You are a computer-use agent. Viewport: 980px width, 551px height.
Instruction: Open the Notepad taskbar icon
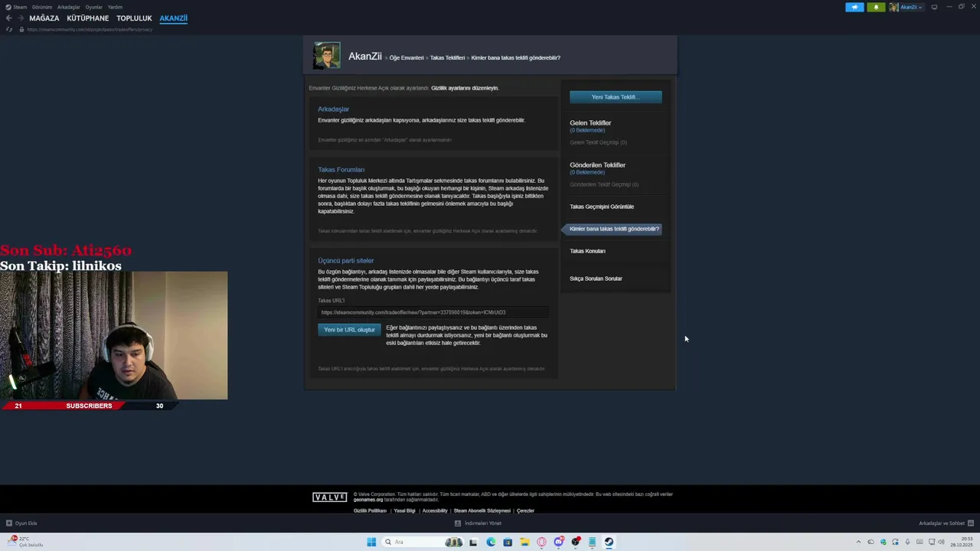tap(592, 542)
